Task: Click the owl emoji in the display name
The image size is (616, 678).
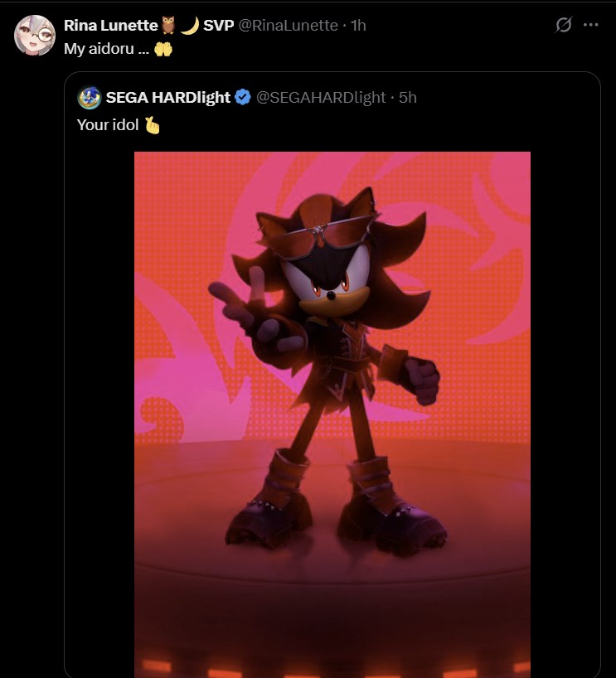Action: point(169,26)
